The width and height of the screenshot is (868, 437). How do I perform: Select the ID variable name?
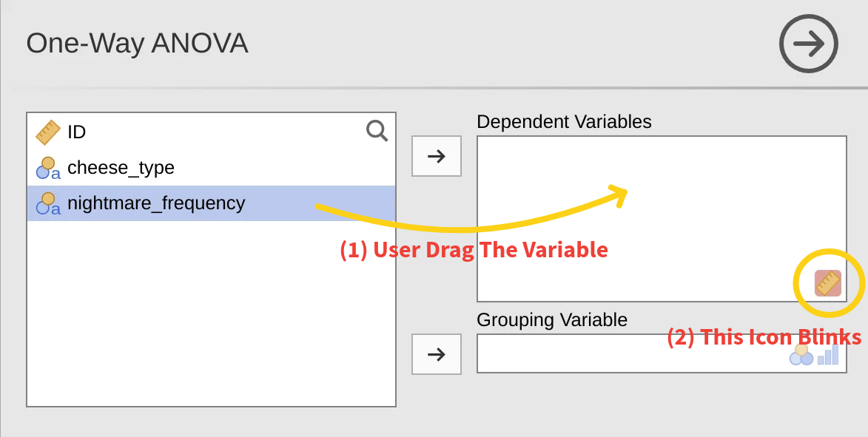tap(77, 132)
